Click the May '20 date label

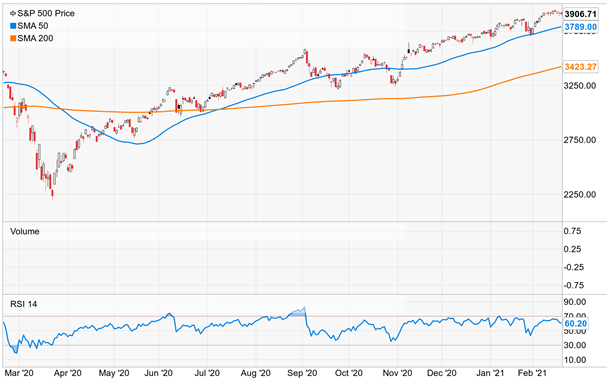pos(114,373)
